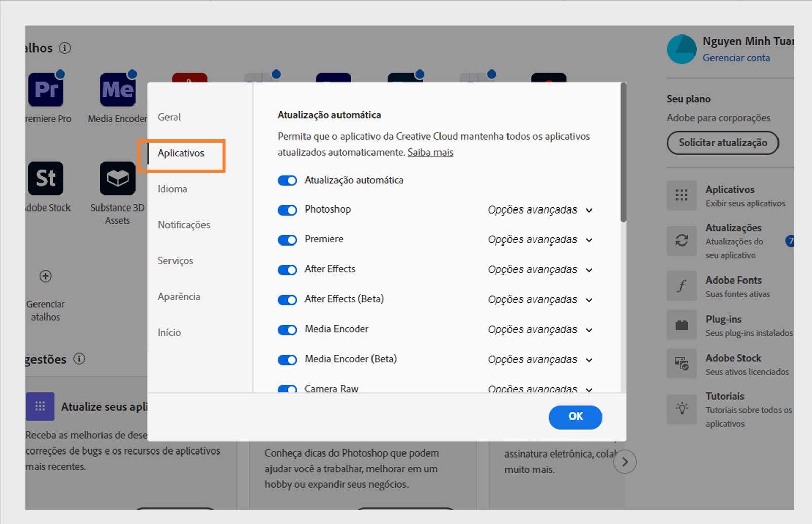Switch to the Notificações settings section
Screen dimensions: 812x524
[x=184, y=225]
